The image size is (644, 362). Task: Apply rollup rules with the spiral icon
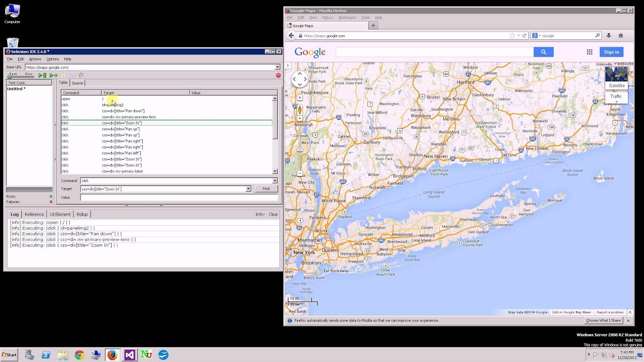coord(80,75)
